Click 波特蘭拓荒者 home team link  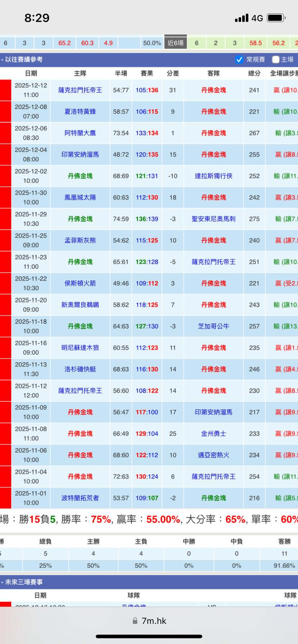pos(80,498)
